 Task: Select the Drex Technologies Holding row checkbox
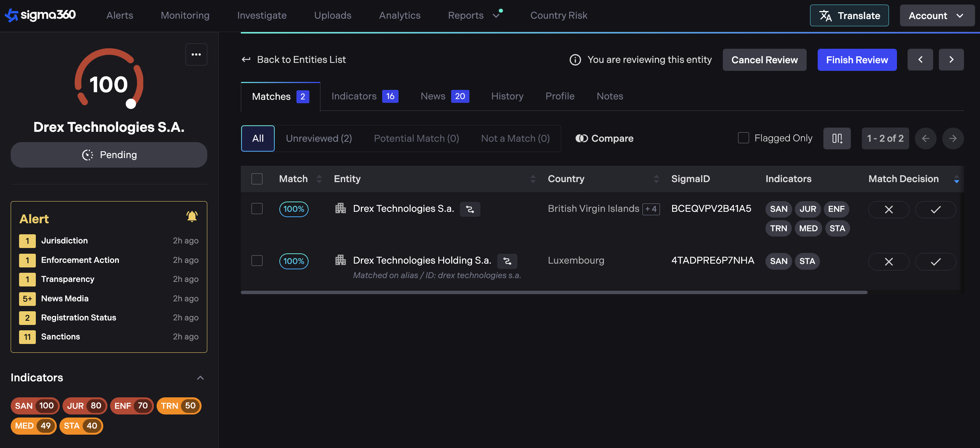[x=257, y=261]
